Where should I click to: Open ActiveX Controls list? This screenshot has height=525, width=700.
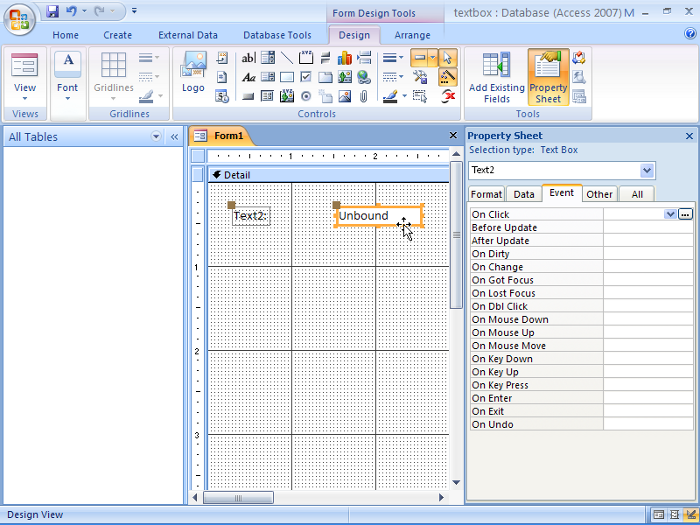pyautogui.click(x=448, y=96)
